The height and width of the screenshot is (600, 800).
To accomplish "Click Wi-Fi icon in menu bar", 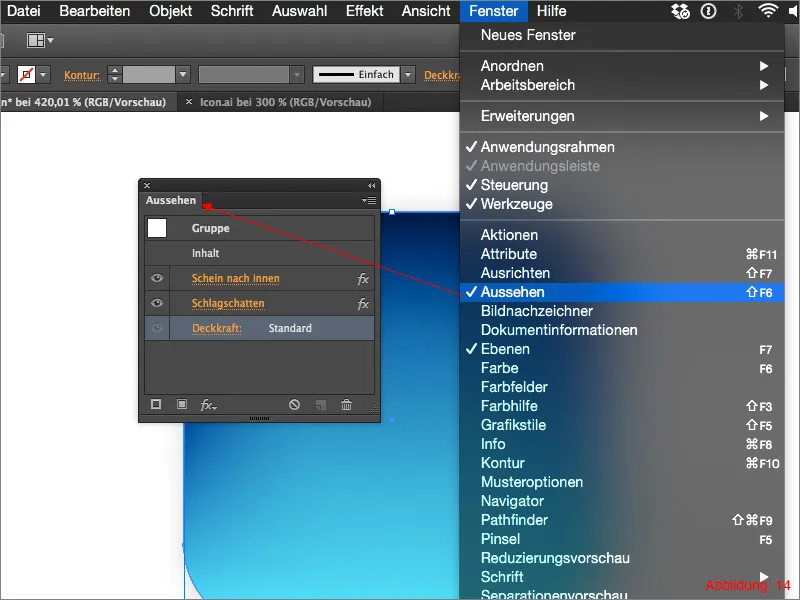I will [768, 11].
